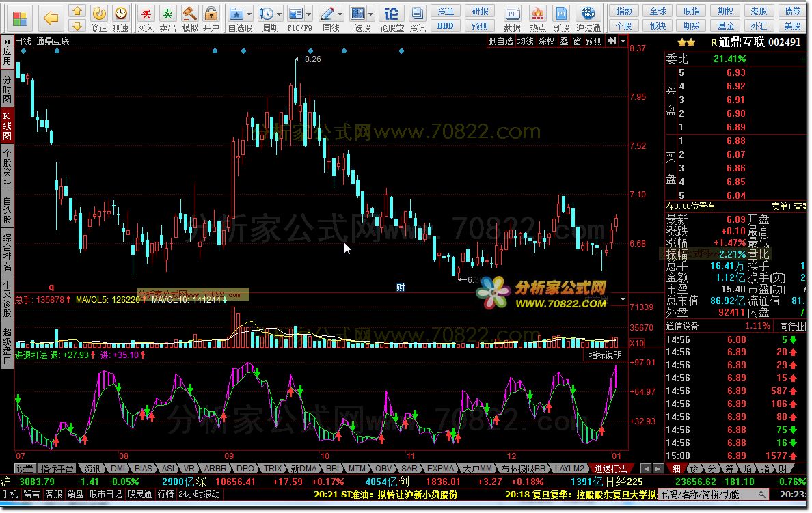Viewport: 812px width, 513px height.
Task: Open the 测速 speed test icon
Action: click(x=121, y=19)
